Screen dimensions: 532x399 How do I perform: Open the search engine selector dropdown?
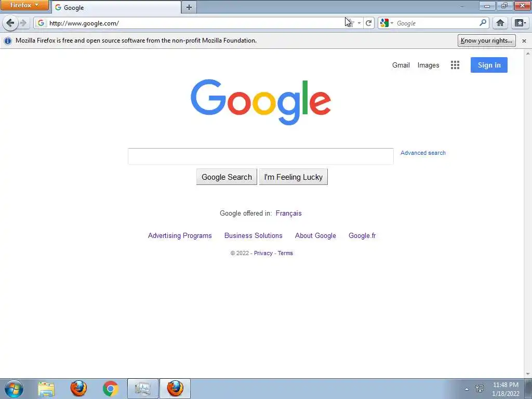pyautogui.click(x=387, y=23)
